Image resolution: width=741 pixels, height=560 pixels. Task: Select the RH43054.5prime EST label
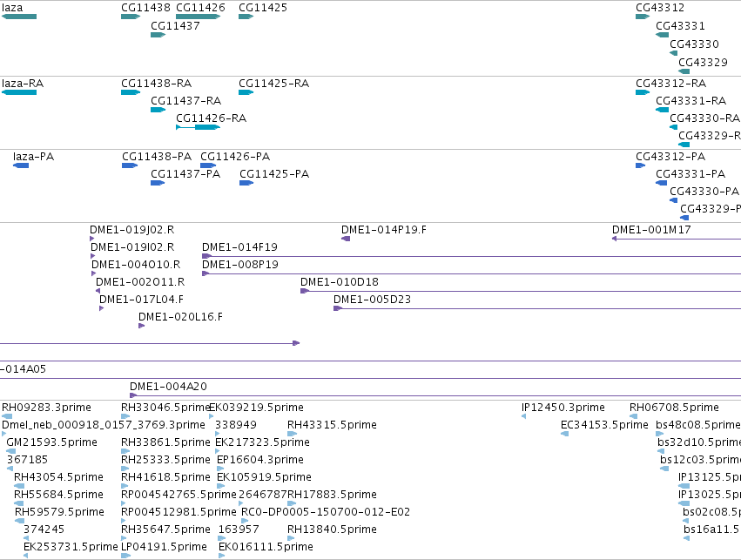tap(58, 477)
